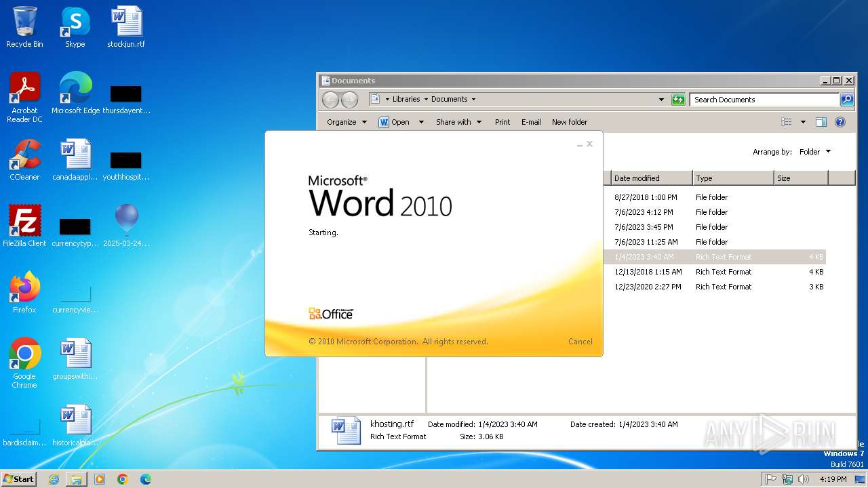Select the 2025-03-24 desktop file
The height and width of the screenshot is (488, 868).
point(126,226)
